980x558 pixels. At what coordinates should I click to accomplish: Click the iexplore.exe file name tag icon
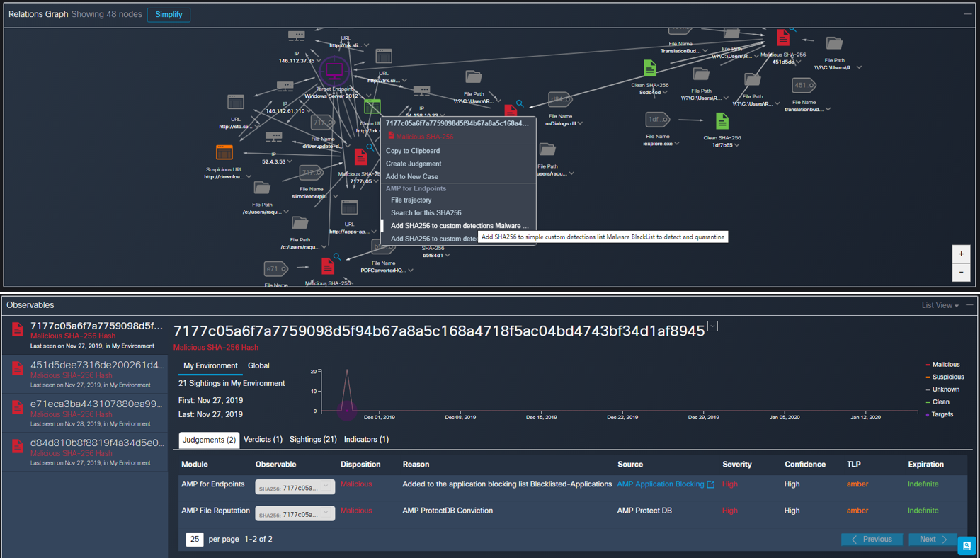[x=656, y=120]
